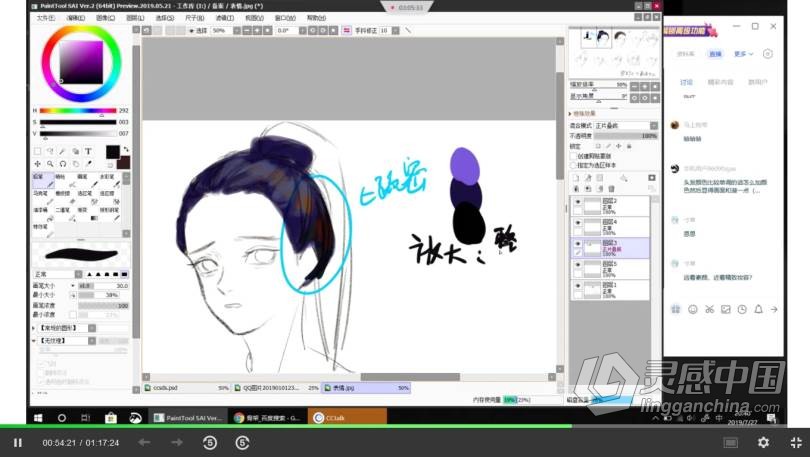
Task: Hide layer 图层1 with its eye icon
Action: click(x=578, y=286)
